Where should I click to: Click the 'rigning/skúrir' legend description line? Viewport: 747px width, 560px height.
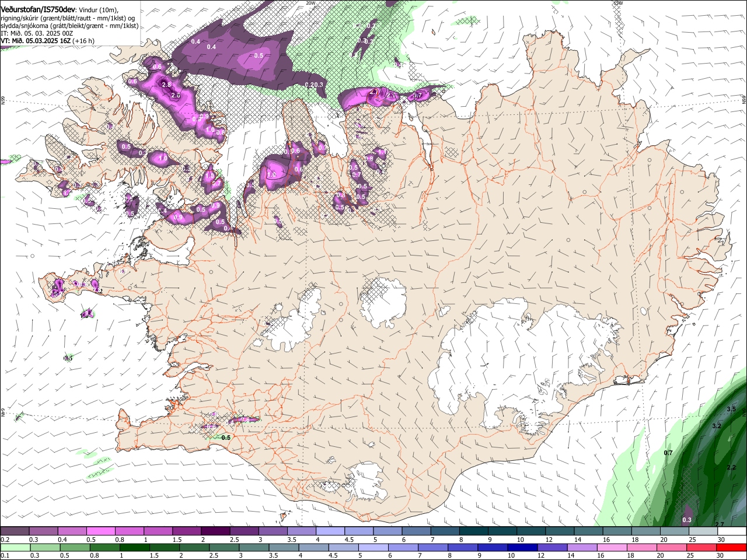point(68,18)
